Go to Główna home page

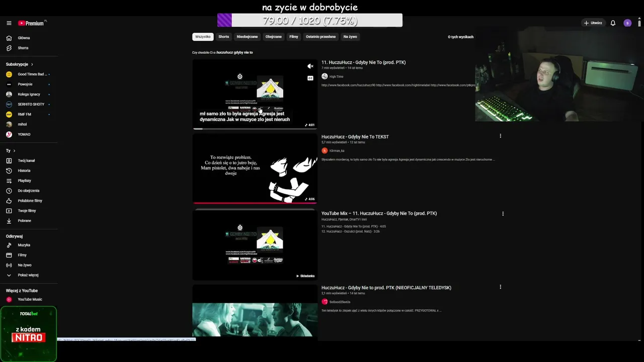[x=24, y=38]
